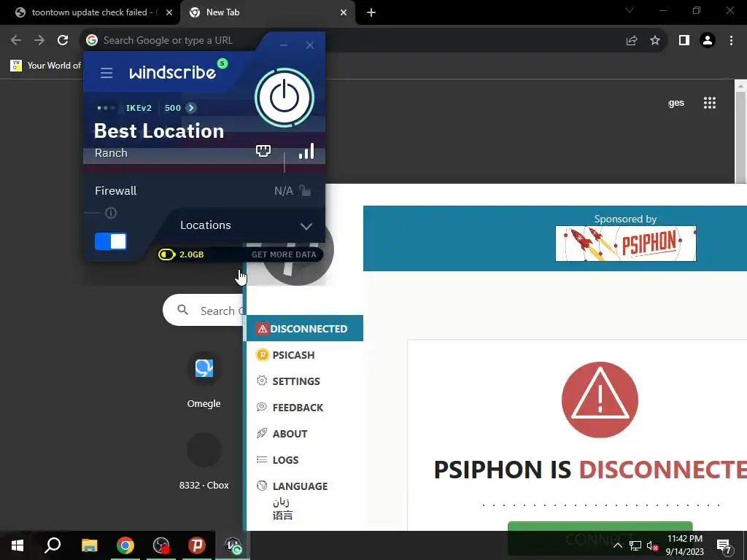Open protocol options arrow next to 500

pyautogui.click(x=191, y=108)
